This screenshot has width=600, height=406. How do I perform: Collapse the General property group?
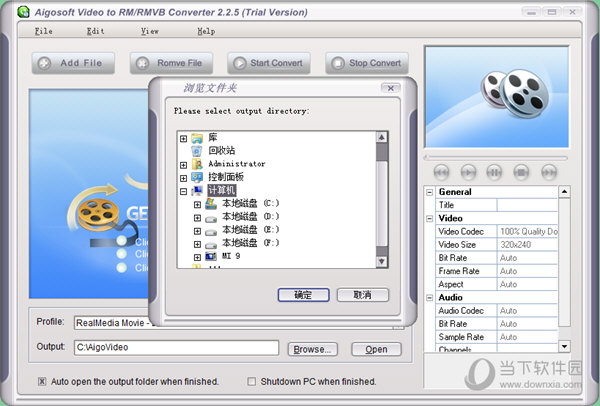(430, 192)
